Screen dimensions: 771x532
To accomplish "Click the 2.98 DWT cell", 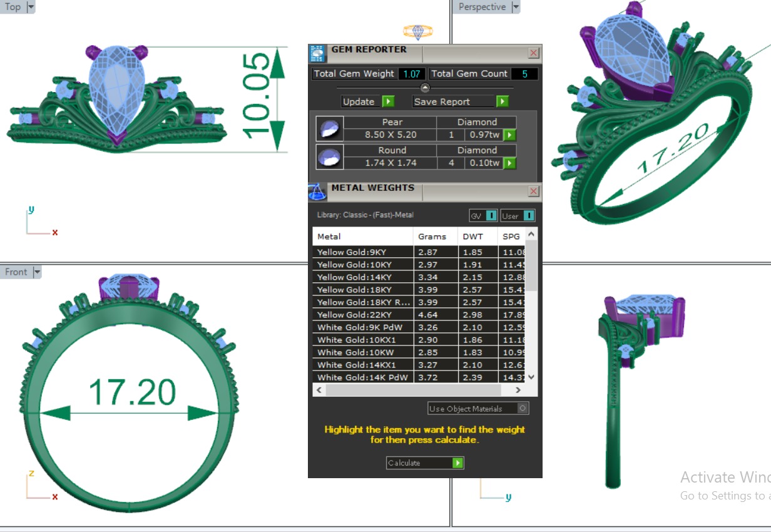I will pos(478,315).
